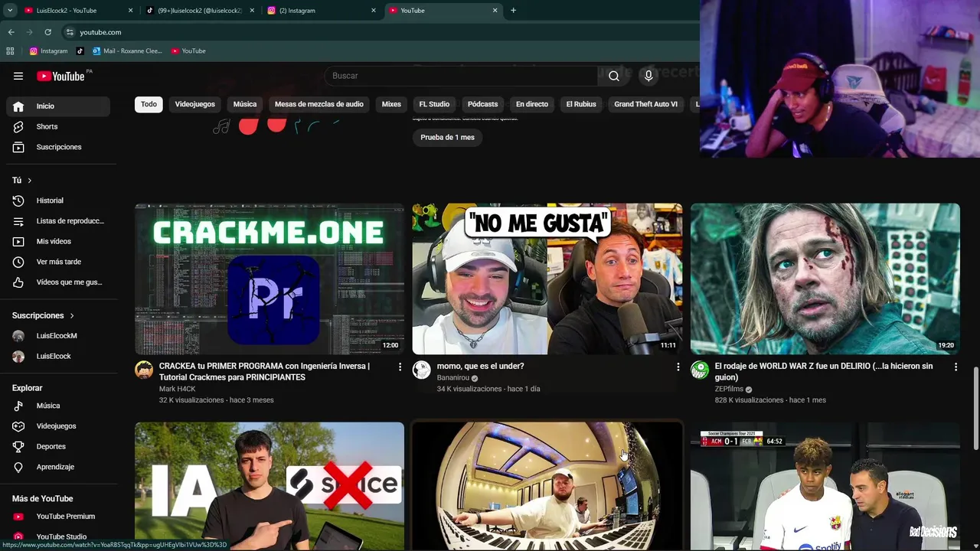Open Inicio in the sidebar
Screen dimensions: 980x551
coord(58,106)
